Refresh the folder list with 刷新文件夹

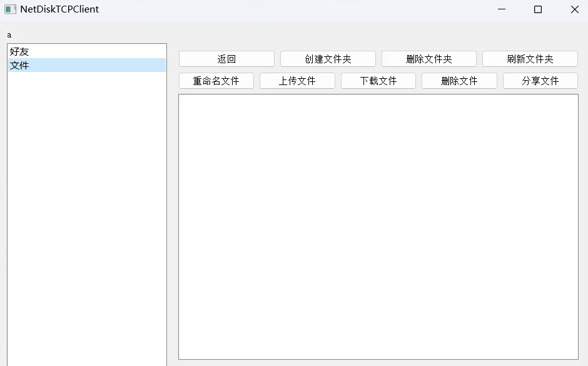tap(530, 59)
